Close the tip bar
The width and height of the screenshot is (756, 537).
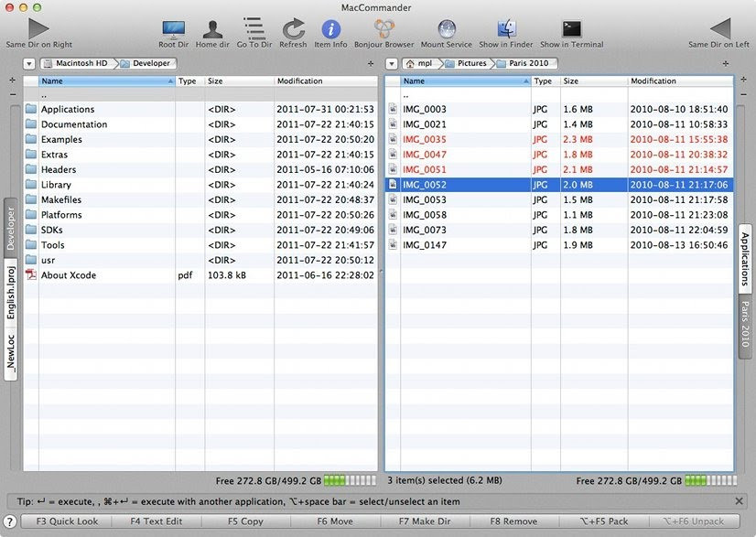[739, 501]
